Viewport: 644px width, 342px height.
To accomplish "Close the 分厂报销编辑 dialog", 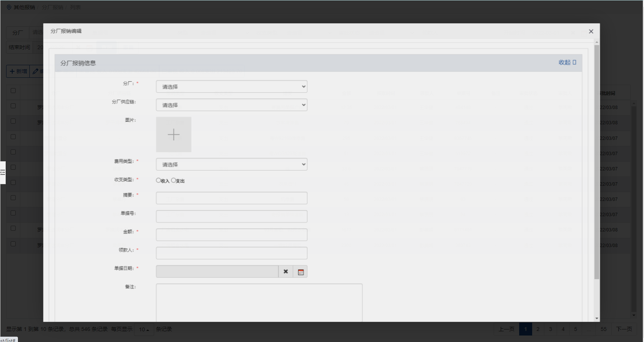I will click(x=591, y=31).
